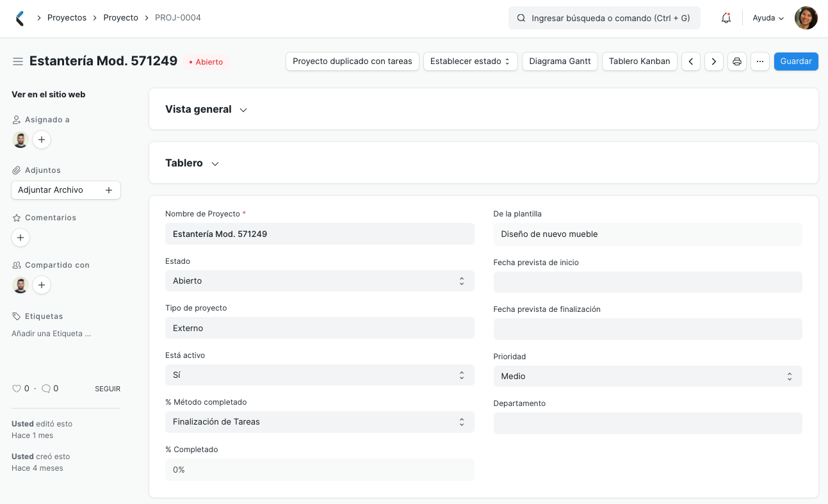This screenshot has height=504, width=828.
Task: Click the Estantería Mod. 571249 page title
Action: pos(103,61)
